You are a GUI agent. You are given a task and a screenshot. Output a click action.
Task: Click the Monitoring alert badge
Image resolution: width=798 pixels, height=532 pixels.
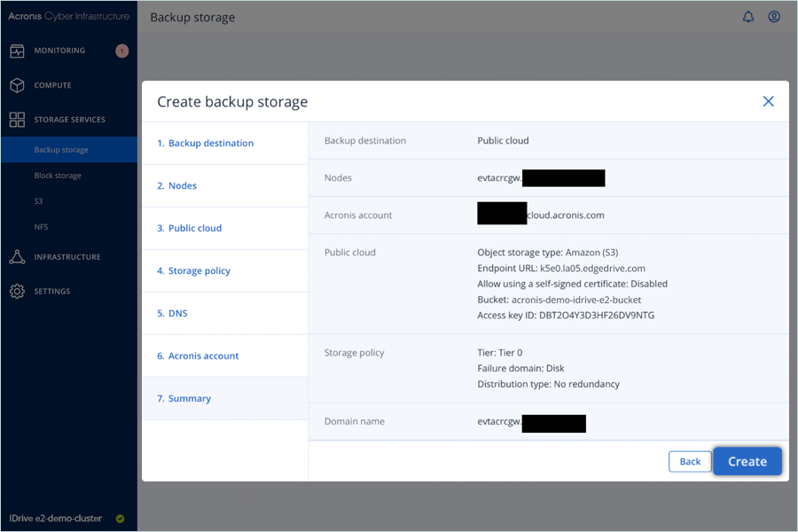pyautogui.click(x=121, y=51)
